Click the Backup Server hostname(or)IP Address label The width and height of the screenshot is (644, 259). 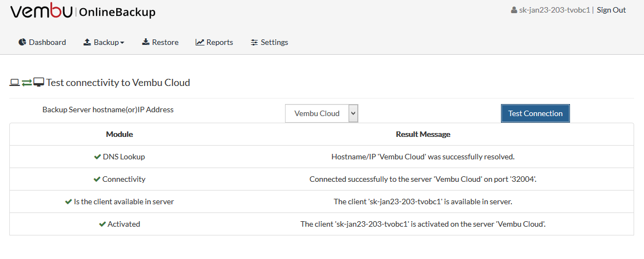(108, 110)
